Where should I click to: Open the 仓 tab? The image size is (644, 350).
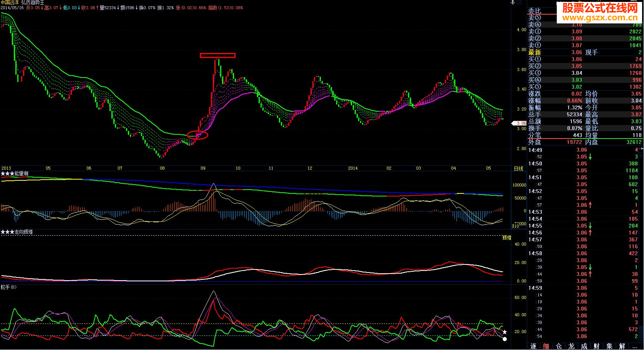[x=559, y=346]
